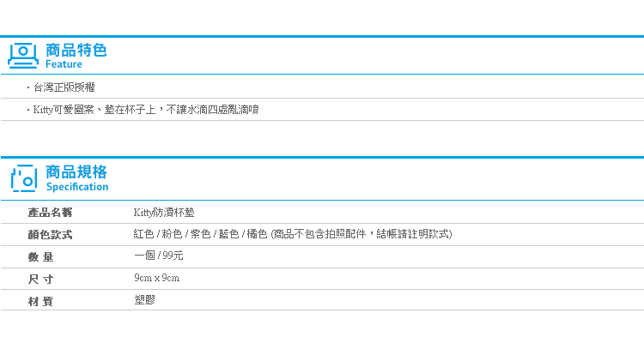
Task: Click the 數量 row label
Action: pos(40,256)
